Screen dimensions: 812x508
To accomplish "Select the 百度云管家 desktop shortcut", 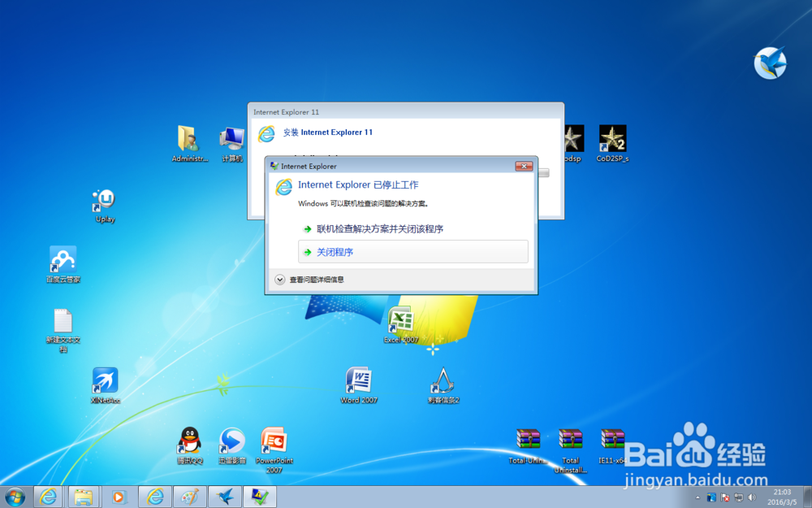I will click(63, 264).
